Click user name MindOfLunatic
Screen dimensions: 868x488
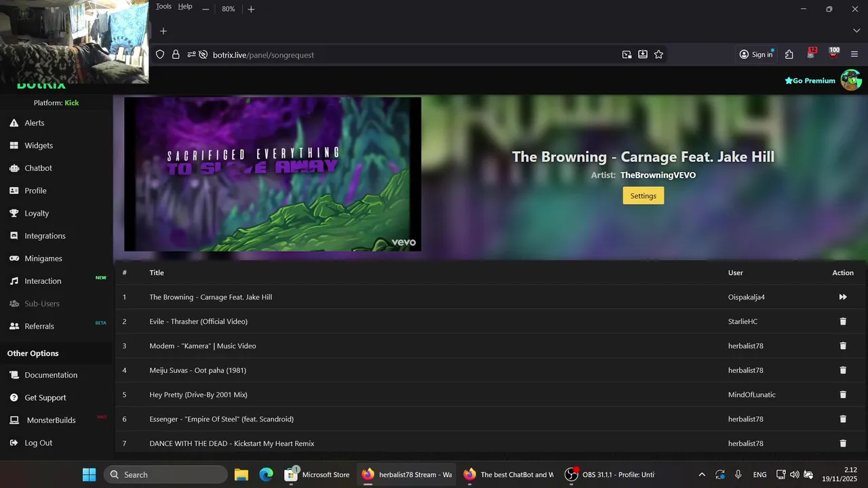[x=752, y=394]
